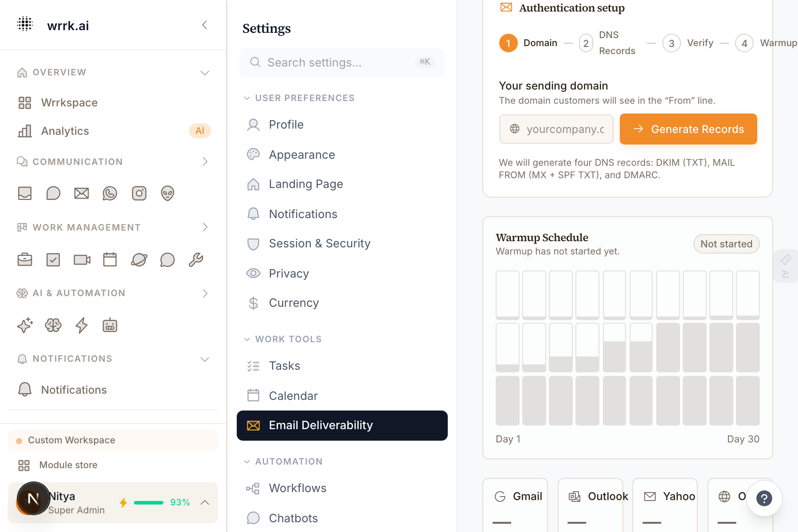This screenshot has height=532, width=798.
Task: Open the Module store link
Action: pos(68,465)
